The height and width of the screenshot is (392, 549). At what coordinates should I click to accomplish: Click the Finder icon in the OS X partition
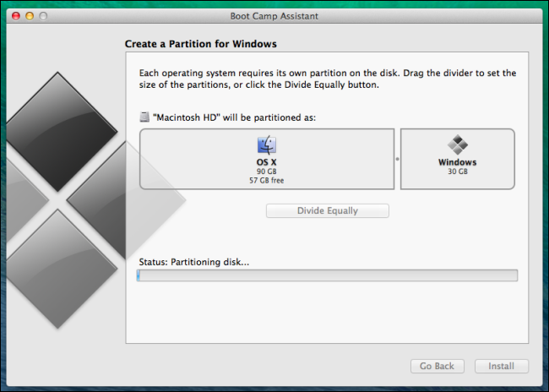coord(267,145)
